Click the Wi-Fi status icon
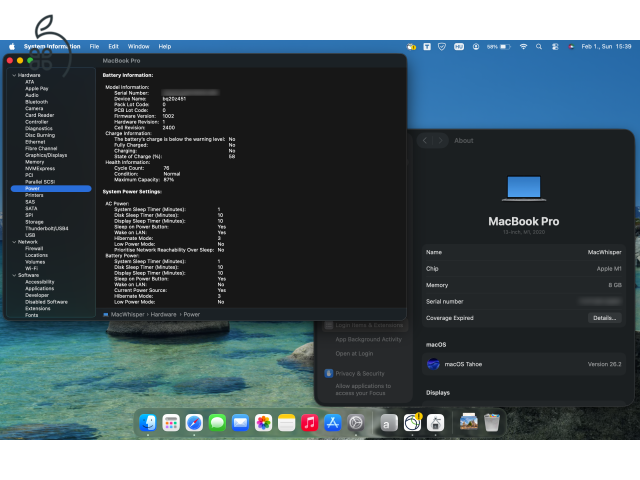640x480 pixels. pyautogui.click(x=523, y=47)
